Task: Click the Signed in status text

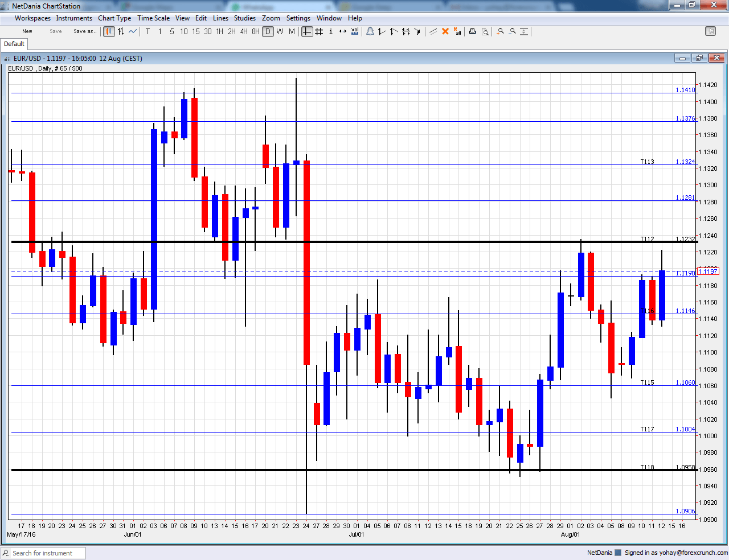Action: coord(676,553)
